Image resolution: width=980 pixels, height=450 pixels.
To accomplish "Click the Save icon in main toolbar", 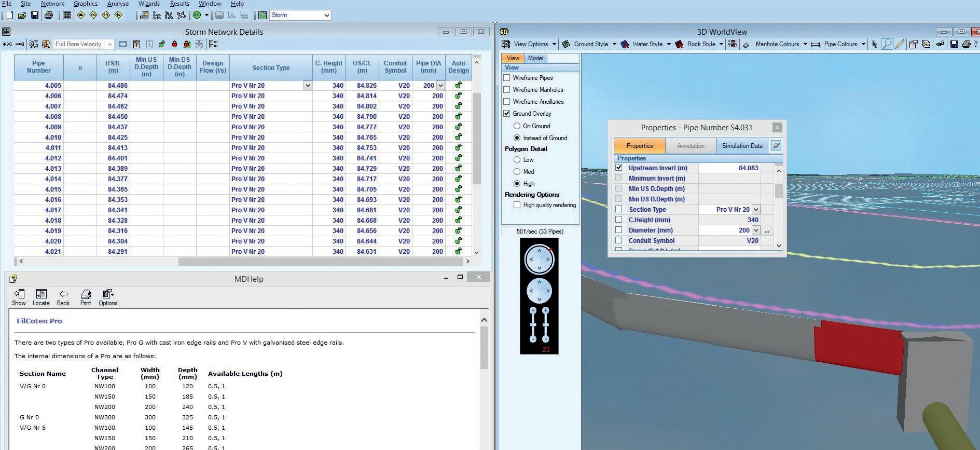I will (x=35, y=15).
